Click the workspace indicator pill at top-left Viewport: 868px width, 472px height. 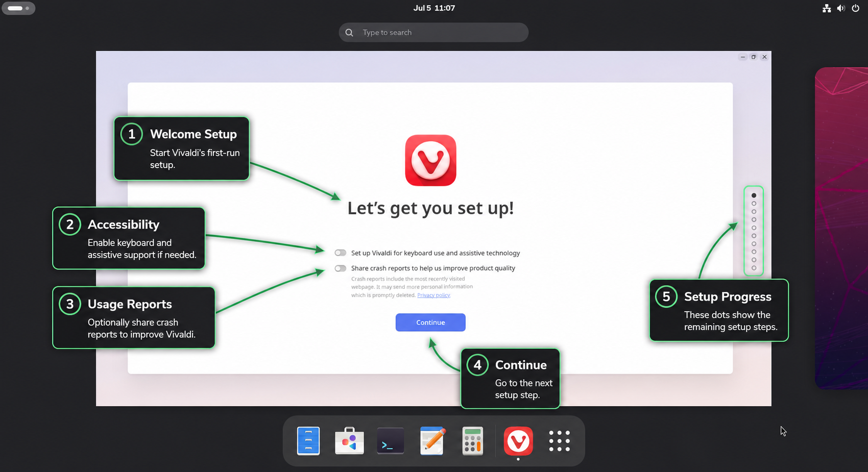click(x=18, y=8)
